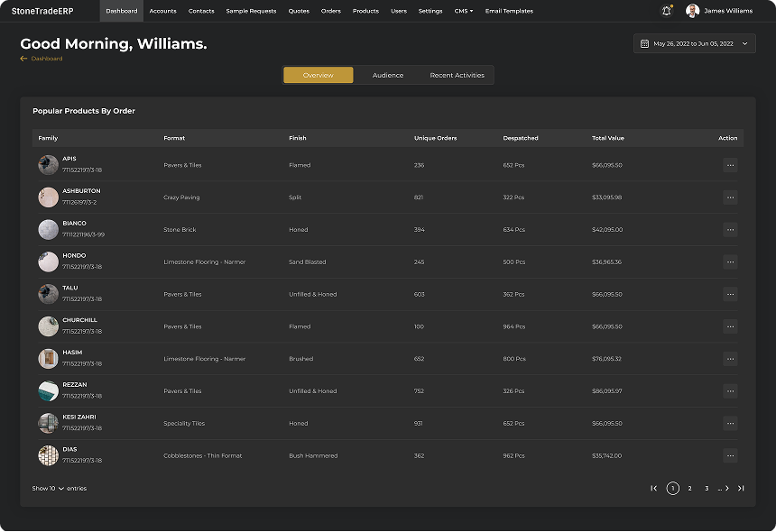This screenshot has height=532, width=776.
Task: Open the Settings nav item
Action: [x=430, y=11]
